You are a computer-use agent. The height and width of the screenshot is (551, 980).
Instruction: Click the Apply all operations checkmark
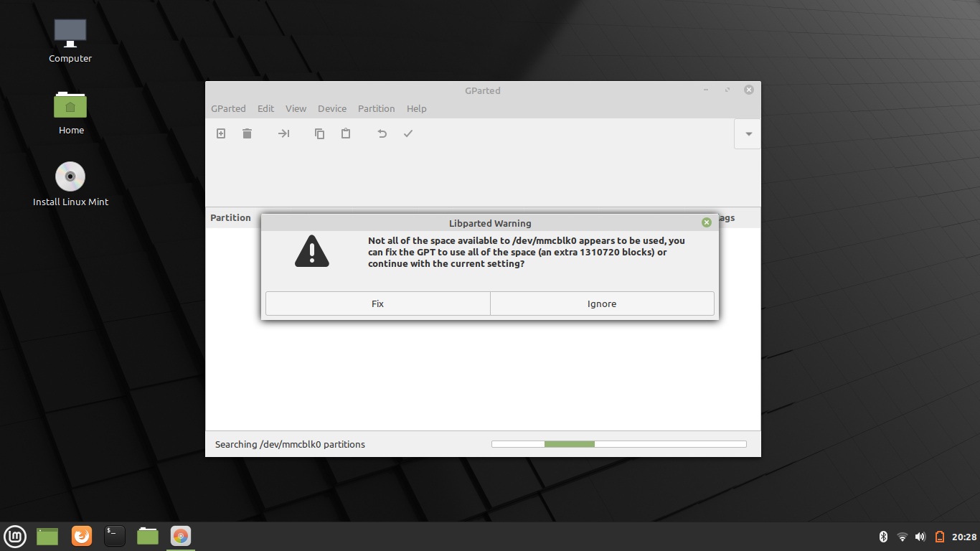click(x=408, y=133)
